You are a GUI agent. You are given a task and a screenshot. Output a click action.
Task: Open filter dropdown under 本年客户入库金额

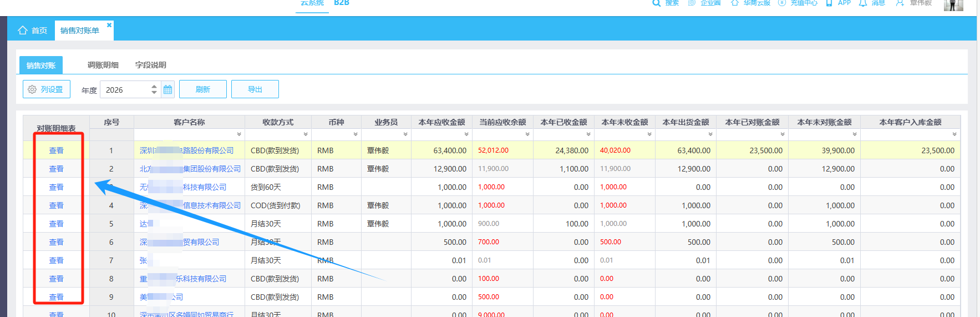click(x=954, y=134)
